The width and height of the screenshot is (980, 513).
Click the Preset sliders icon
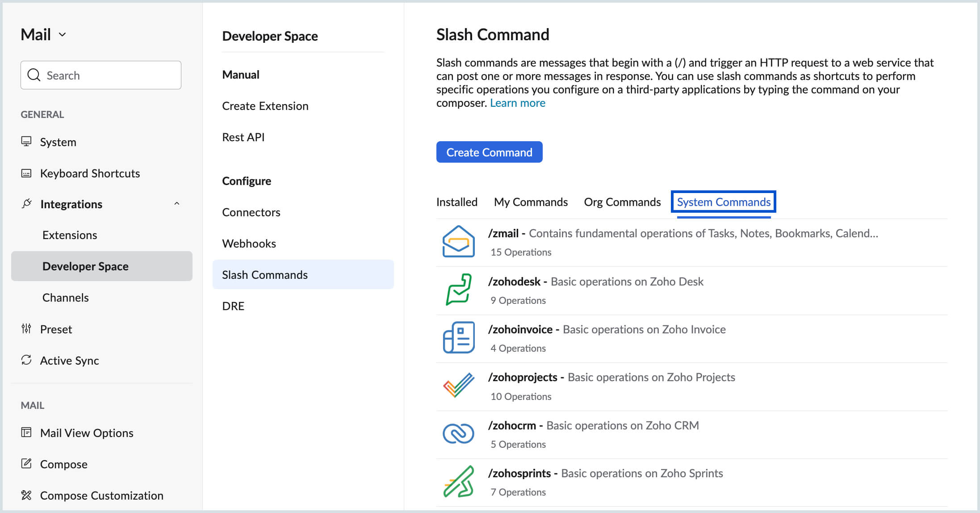[x=26, y=329]
